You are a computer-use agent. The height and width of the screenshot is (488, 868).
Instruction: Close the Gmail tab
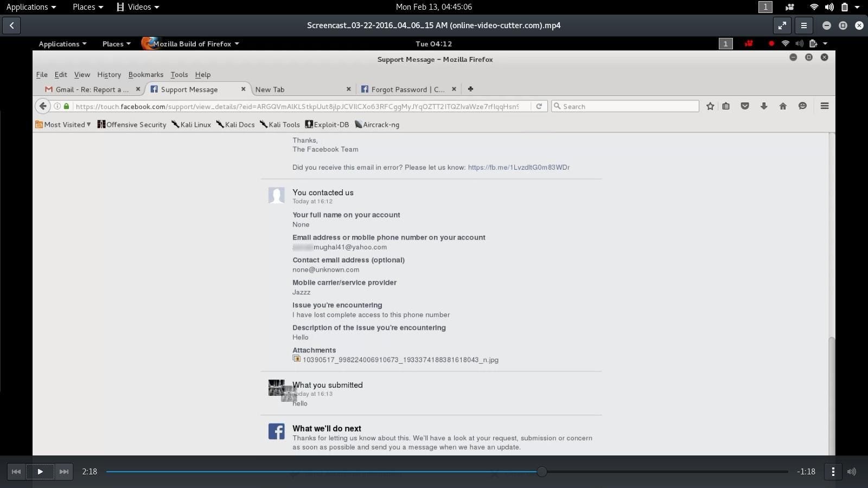[x=138, y=89]
